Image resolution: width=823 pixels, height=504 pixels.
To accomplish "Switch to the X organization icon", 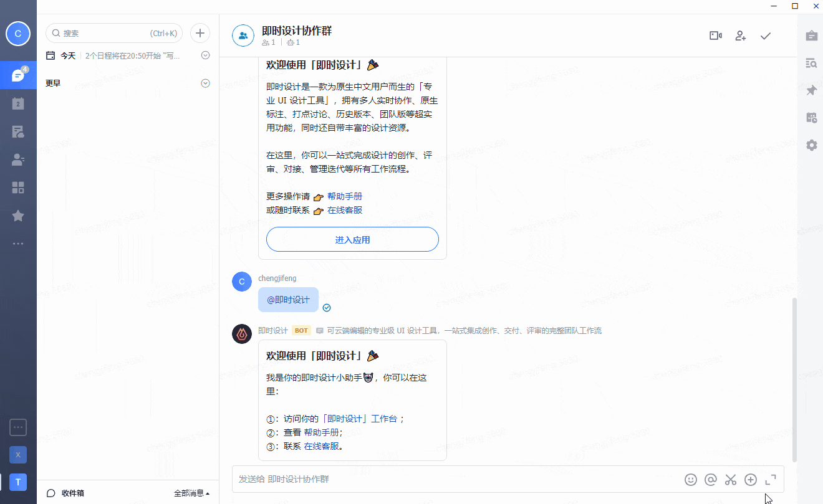I will click(x=18, y=455).
